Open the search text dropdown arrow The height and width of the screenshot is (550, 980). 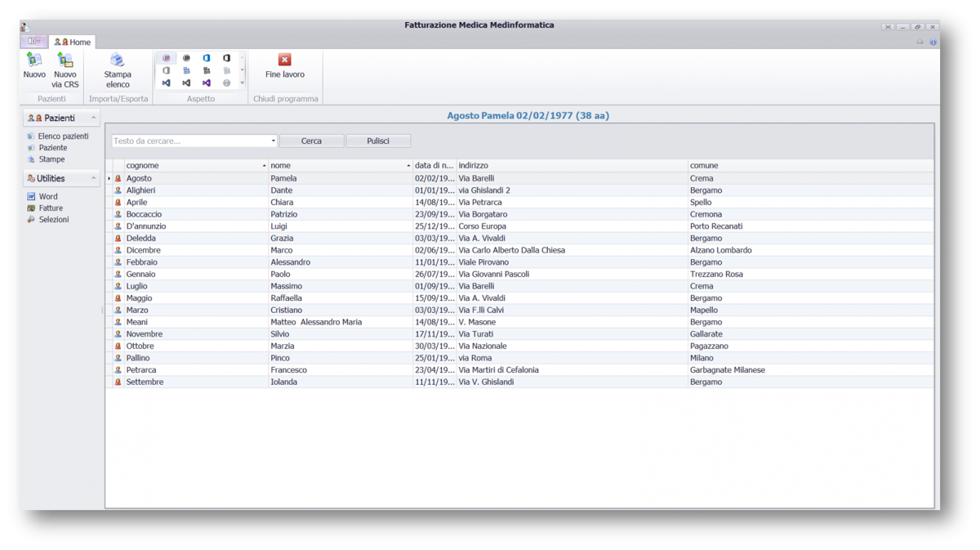(x=273, y=141)
